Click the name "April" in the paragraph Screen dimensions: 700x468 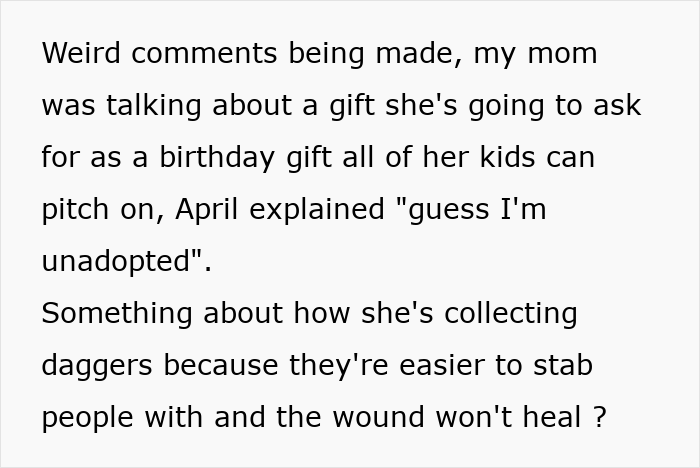click(x=210, y=209)
